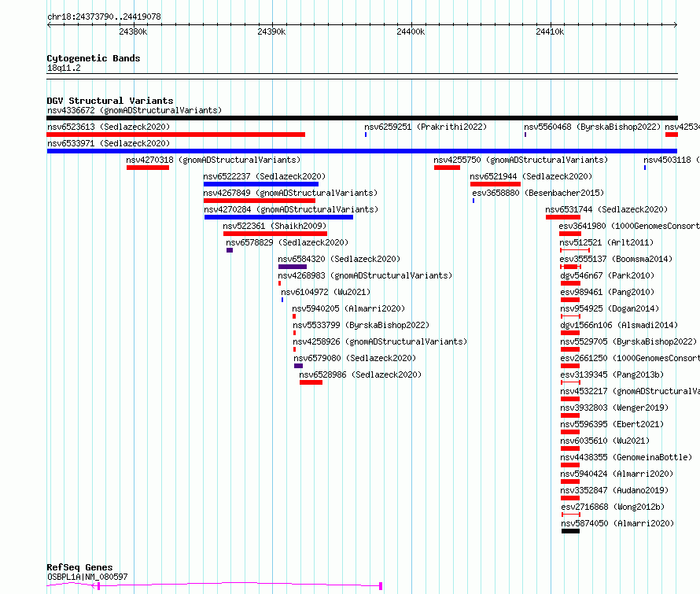
Task: Open nsv4438355 GenomeinaBottle label
Action: (626, 457)
